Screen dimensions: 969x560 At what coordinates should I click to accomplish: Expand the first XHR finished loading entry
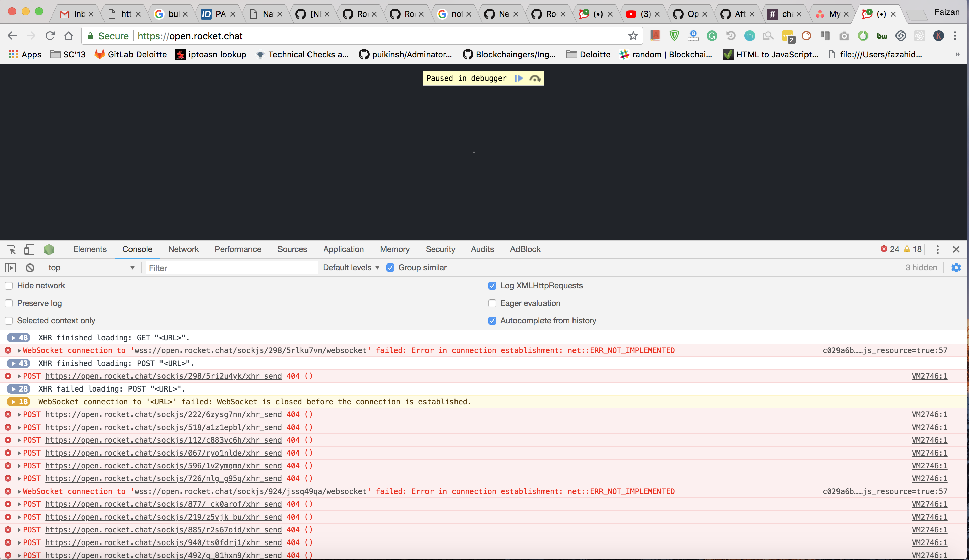19,338
